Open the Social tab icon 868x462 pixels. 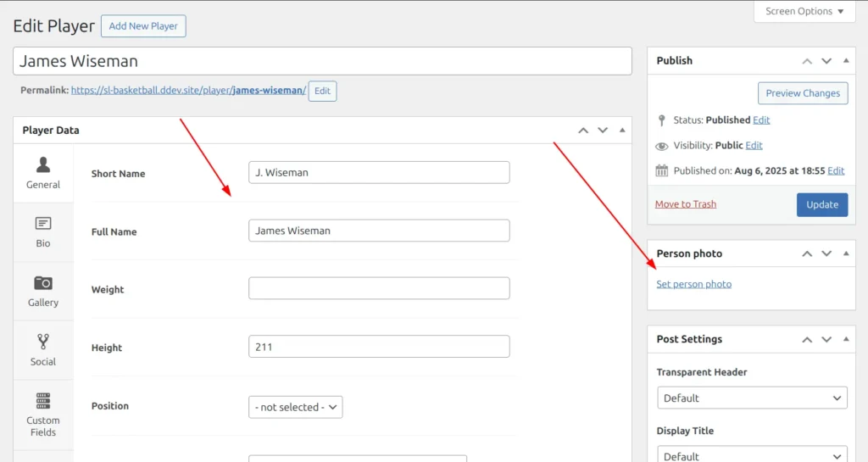(43, 342)
